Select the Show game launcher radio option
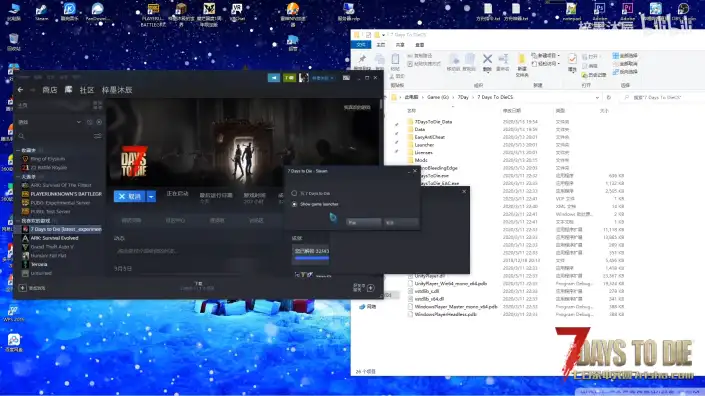 coord(294,204)
